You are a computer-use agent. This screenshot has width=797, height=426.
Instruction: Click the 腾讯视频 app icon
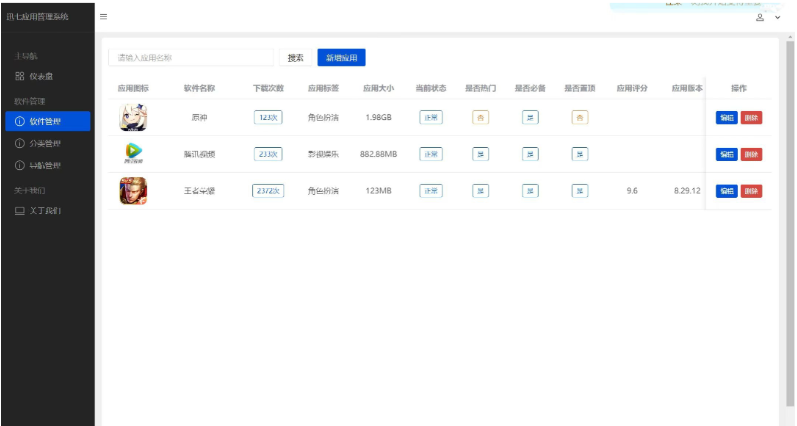[x=133, y=154]
